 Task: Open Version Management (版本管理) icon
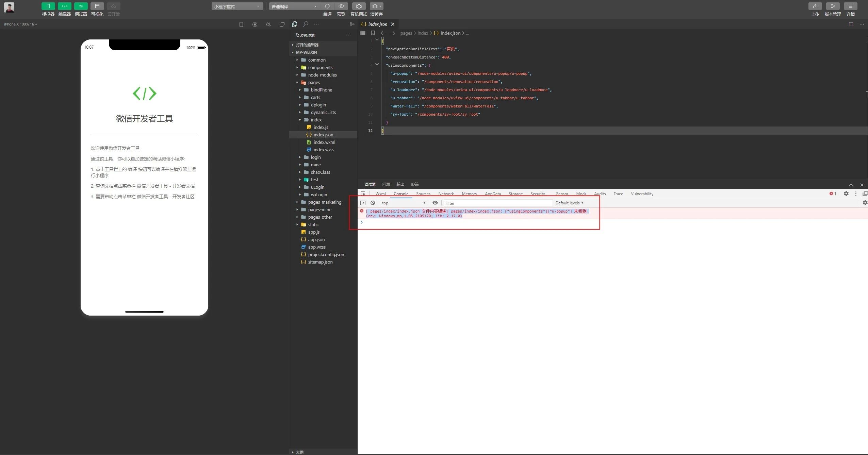(x=833, y=6)
